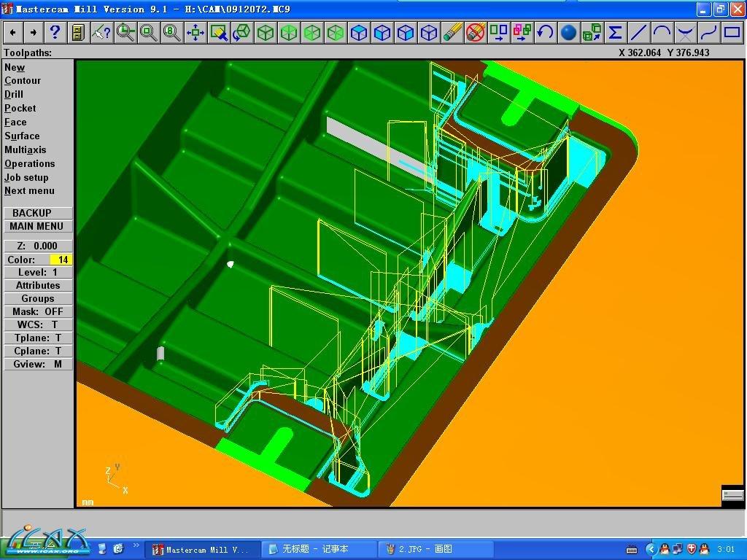Viewport: 747px width, 560px height.
Task: Start dynamic rotate cube icon
Action: [241, 33]
